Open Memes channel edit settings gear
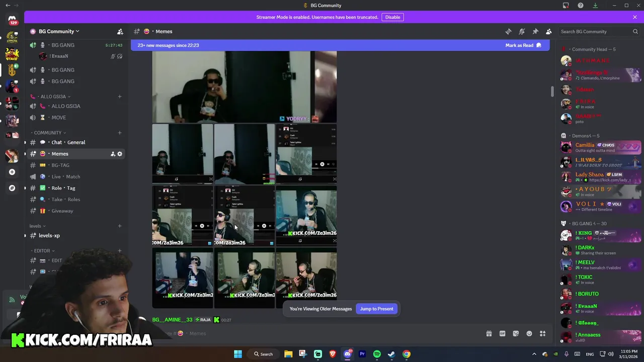This screenshot has height=362, width=644. point(120,154)
